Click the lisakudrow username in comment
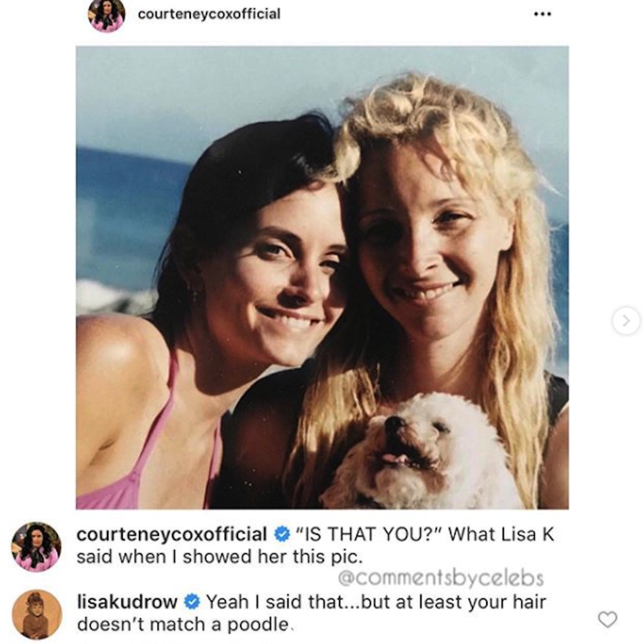This screenshot has height=644, width=644. [127, 602]
